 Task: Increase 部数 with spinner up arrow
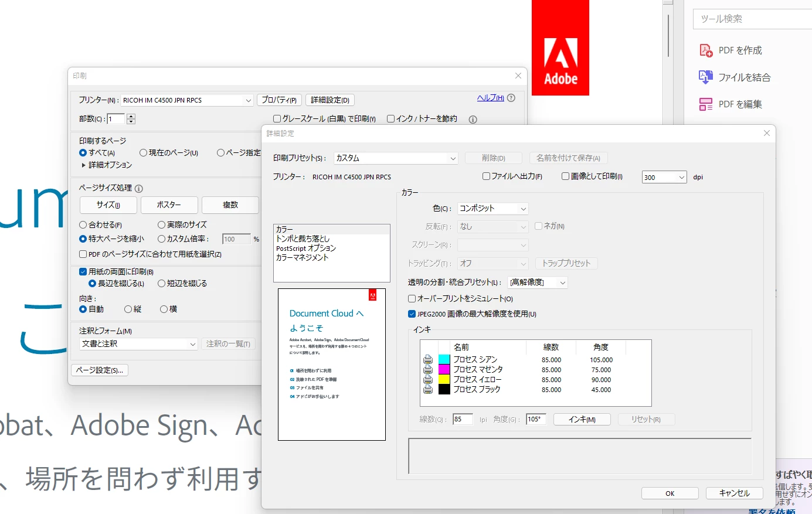coord(131,117)
